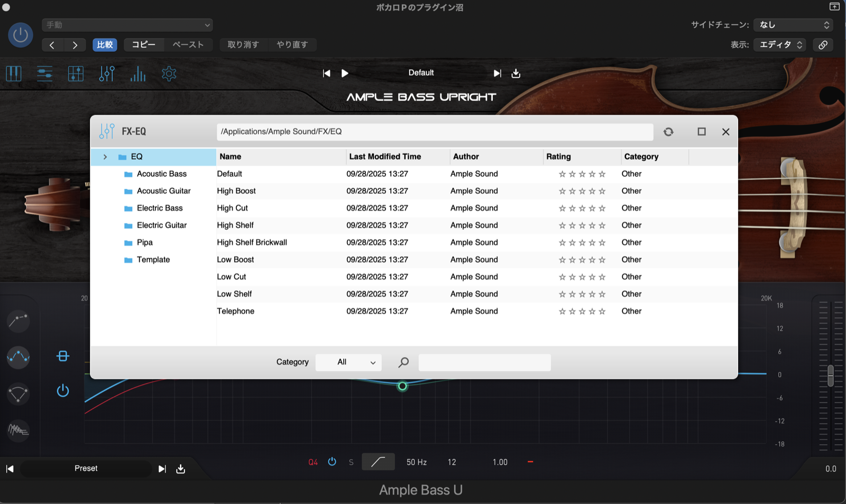Open the 表示 エディタ dropdown

click(x=780, y=45)
